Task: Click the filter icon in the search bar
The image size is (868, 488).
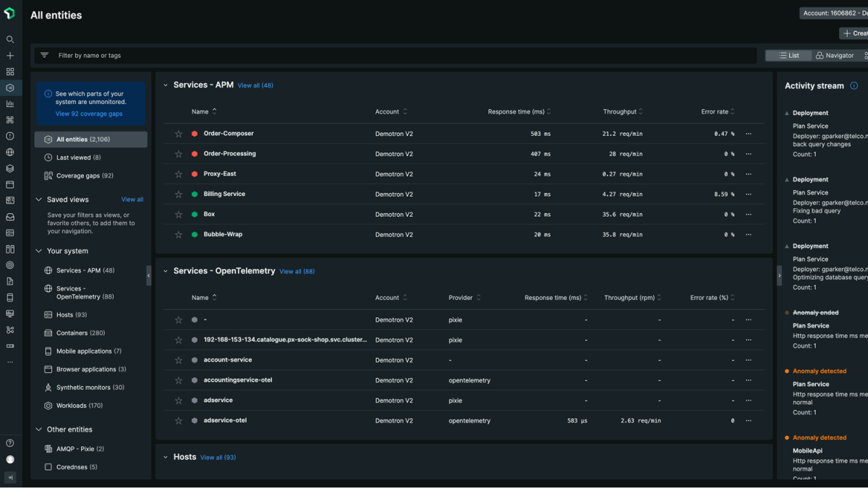Action: point(44,56)
